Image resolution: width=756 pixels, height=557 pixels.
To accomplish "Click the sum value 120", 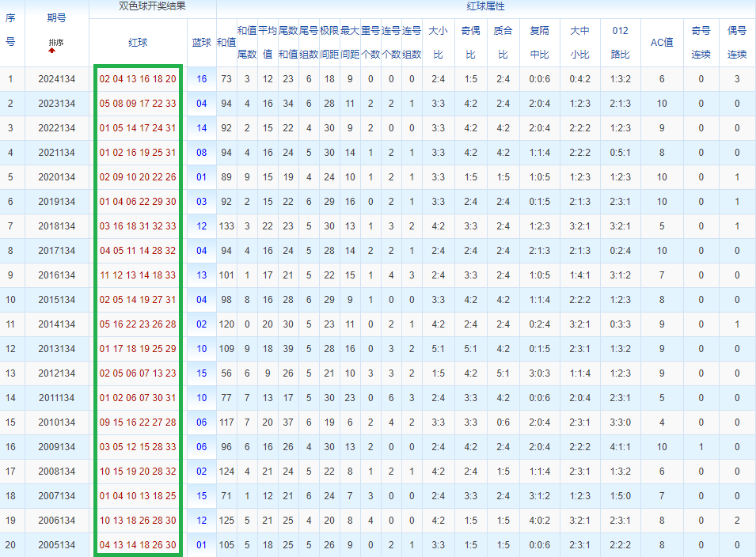I will pos(226,324).
